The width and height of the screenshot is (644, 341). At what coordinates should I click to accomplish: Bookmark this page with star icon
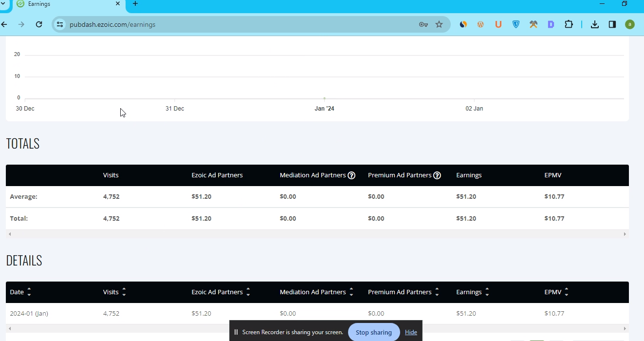[x=439, y=24]
